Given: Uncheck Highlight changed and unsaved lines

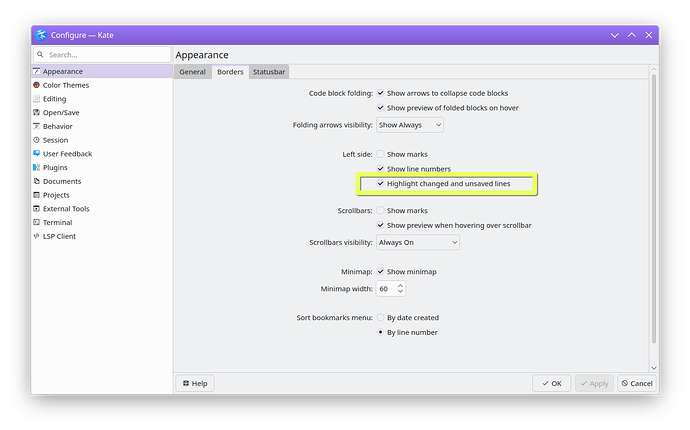Looking at the screenshot, I should (381, 184).
